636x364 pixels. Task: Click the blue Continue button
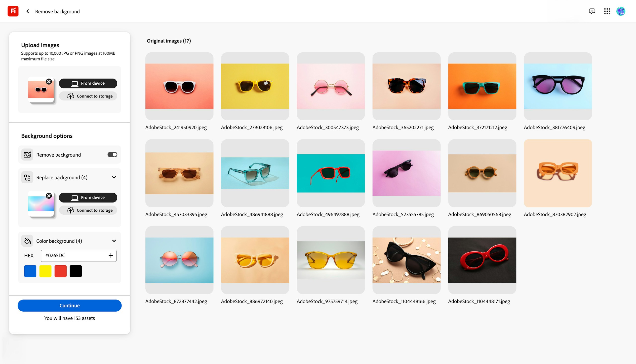pos(70,305)
